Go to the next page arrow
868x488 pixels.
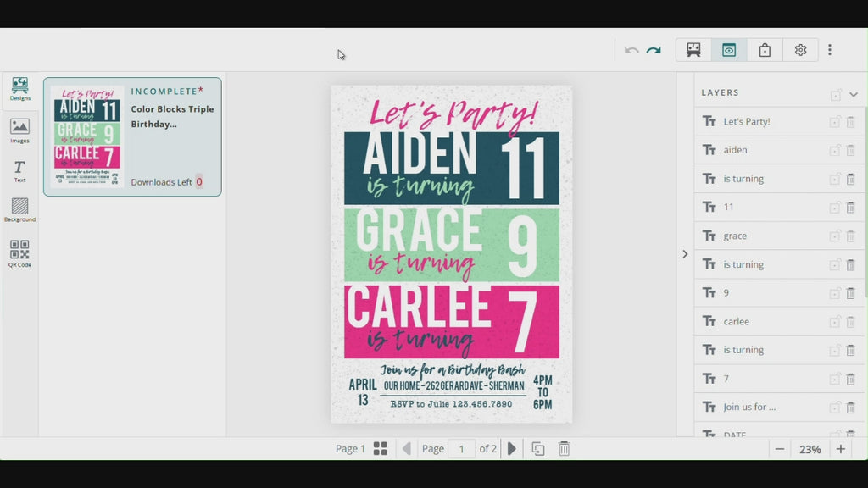[x=511, y=449]
